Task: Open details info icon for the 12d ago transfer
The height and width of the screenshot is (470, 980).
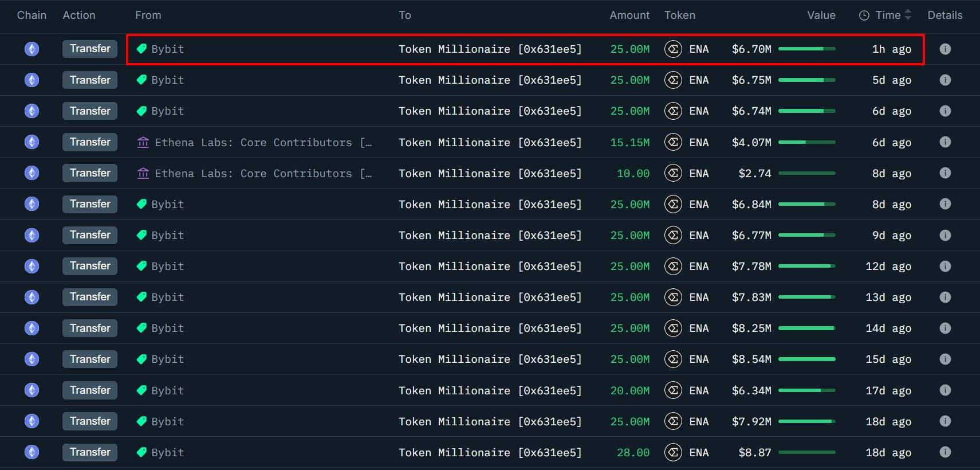Action: (x=945, y=267)
